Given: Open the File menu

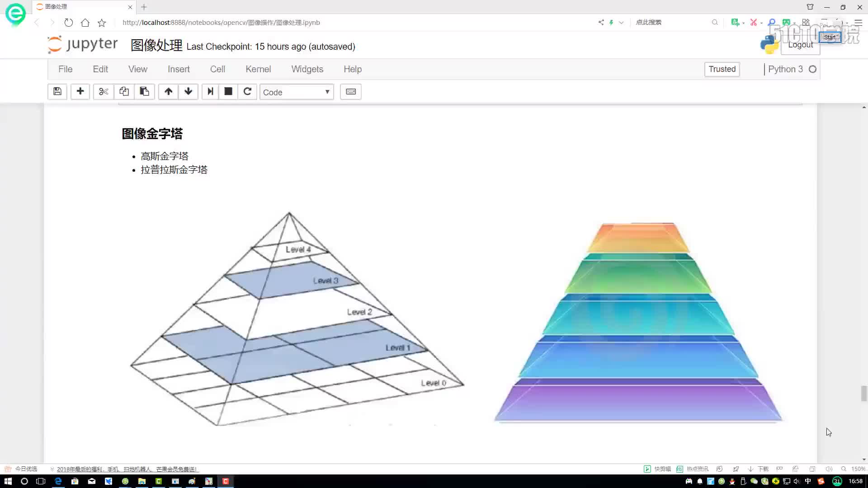Looking at the screenshot, I should point(65,69).
